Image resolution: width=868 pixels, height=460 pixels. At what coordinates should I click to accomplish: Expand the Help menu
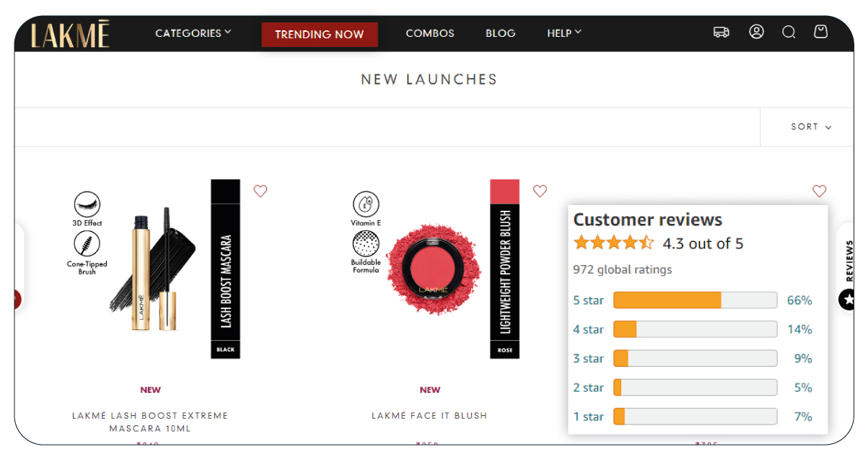tap(564, 32)
